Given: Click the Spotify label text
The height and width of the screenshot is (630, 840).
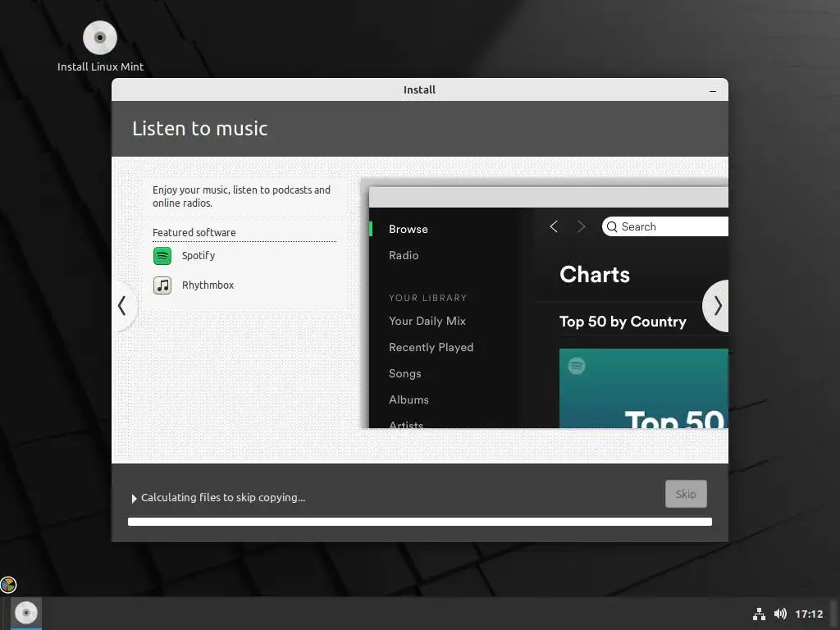Looking at the screenshot, I should (199, 256).
